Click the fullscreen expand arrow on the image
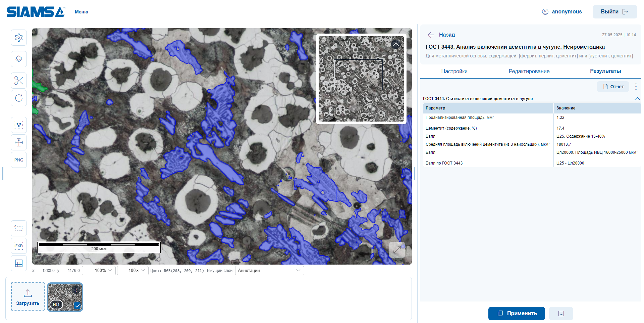Image resolution: width=644 pixels, height=323 pixels. pyautogui.click(x=397, y=250)
